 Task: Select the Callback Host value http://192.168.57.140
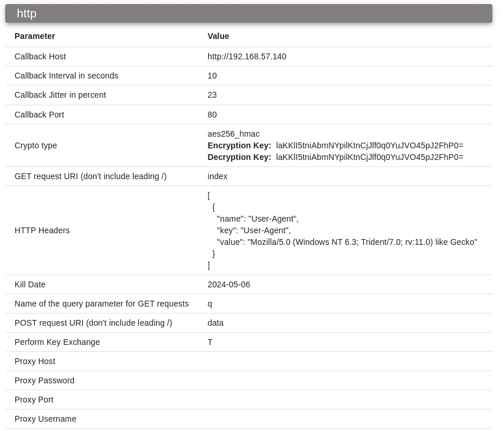click(x=247, y=56)
